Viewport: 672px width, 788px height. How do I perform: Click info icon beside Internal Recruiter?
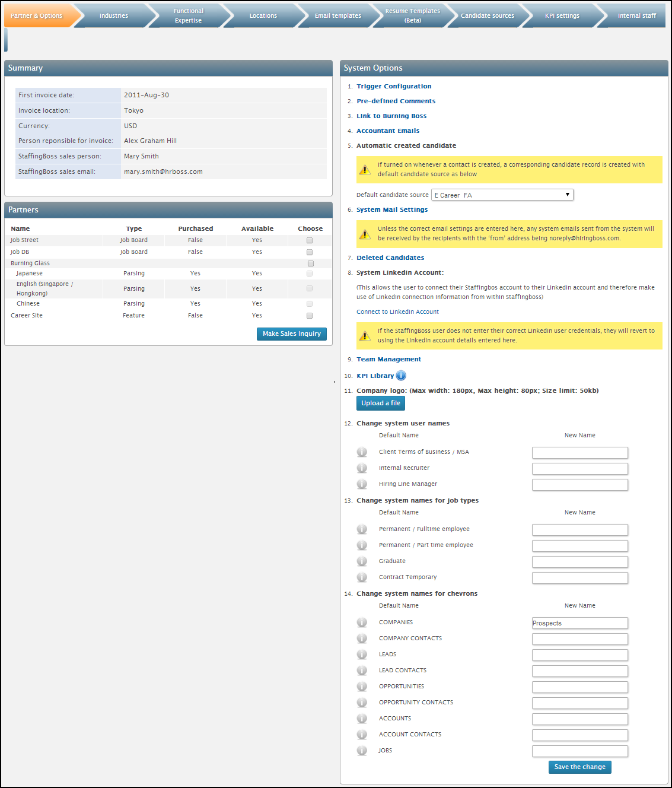coord(362,468)
